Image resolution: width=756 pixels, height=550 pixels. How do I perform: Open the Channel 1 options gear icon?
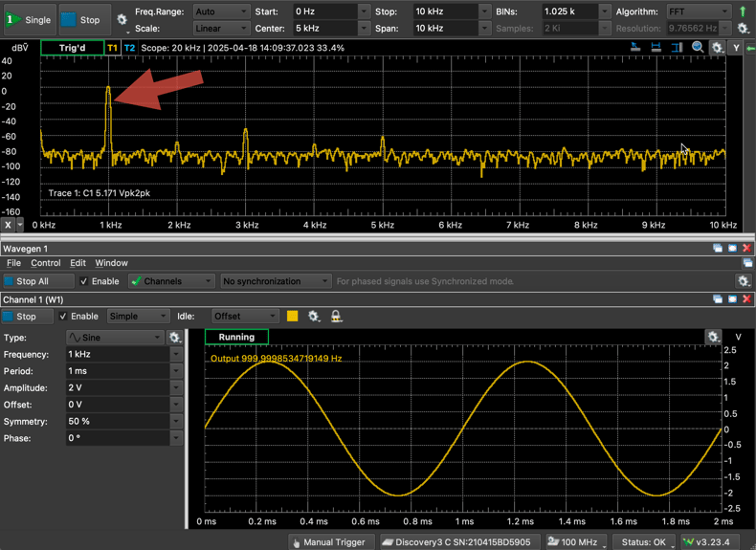[314, 317]
